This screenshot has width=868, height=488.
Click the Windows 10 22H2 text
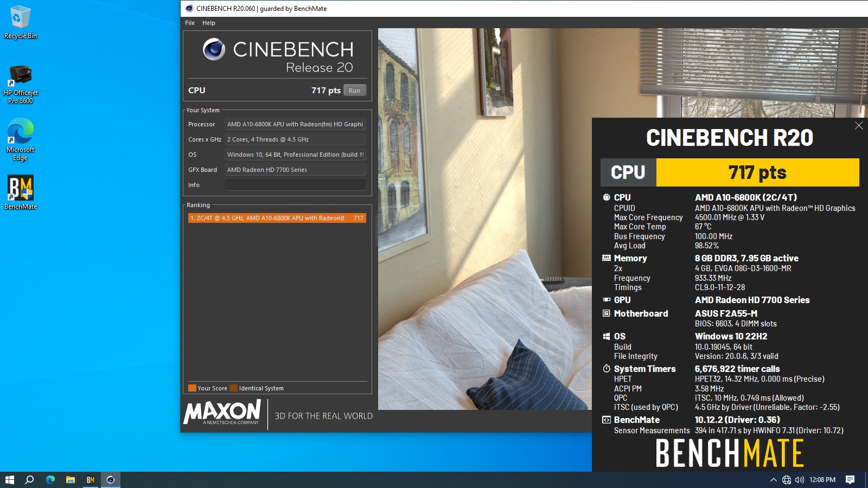(731, 336)
